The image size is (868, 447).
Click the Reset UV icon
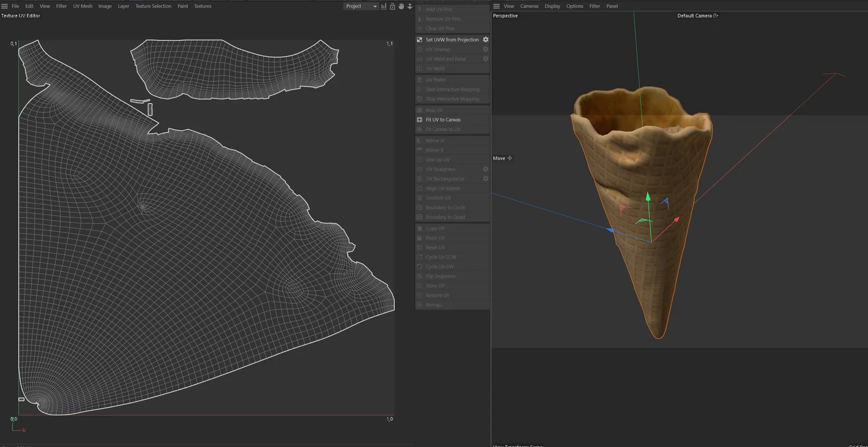pos(419,247)
